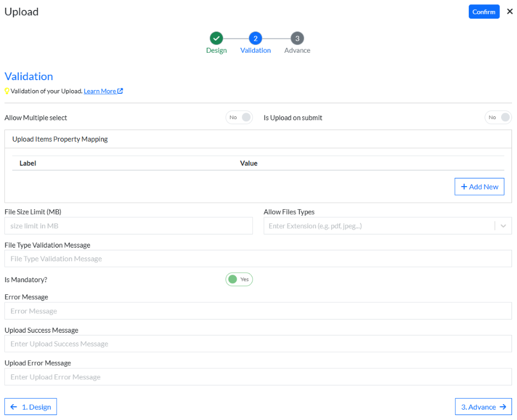Turn off the Is Mandatory toggle

pyautogui.click(x=239, y=279)
